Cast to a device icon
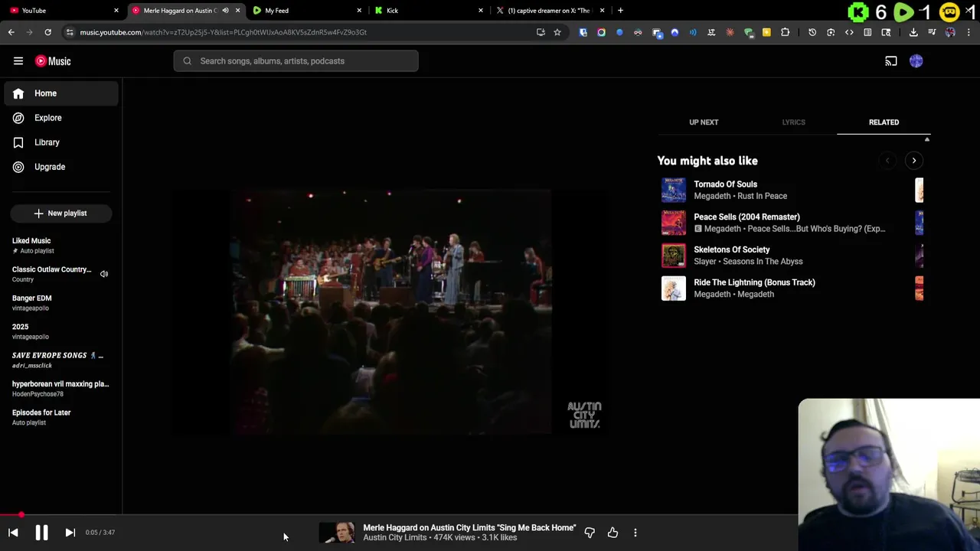Screen dimensions: 980x551 pos(891,61)
